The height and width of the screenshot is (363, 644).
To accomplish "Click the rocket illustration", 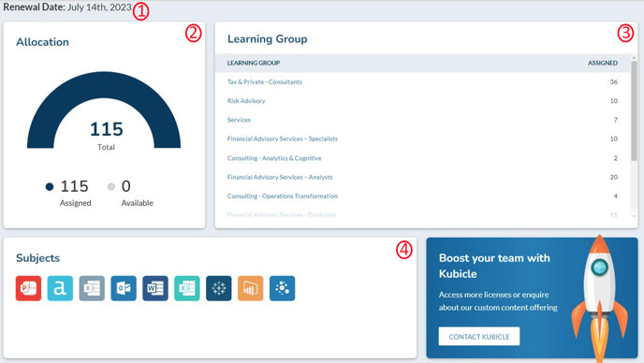I will [x=600, y=299].
